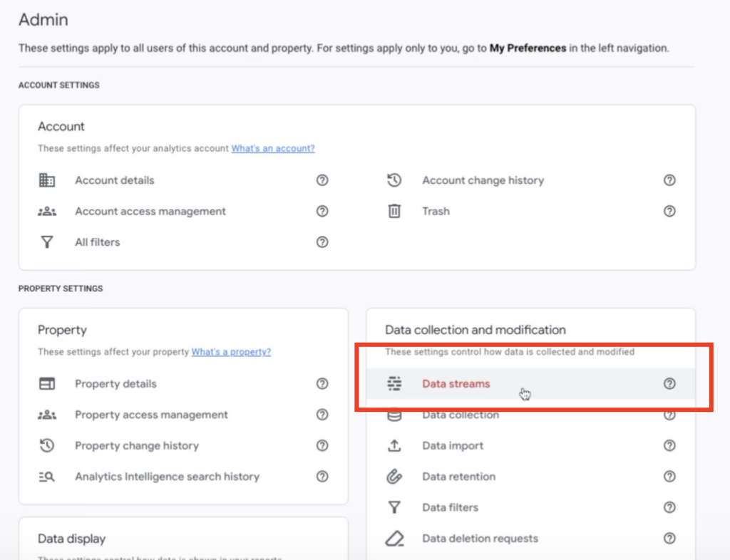Click the Account change history clock icon
The image size is (730, 560).
394,180
